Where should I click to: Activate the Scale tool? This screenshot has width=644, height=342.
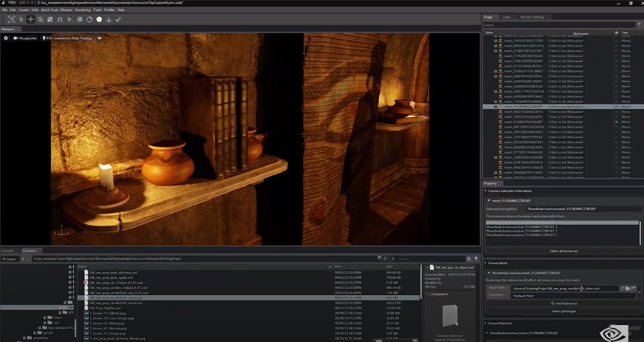[x=50, y=19]
